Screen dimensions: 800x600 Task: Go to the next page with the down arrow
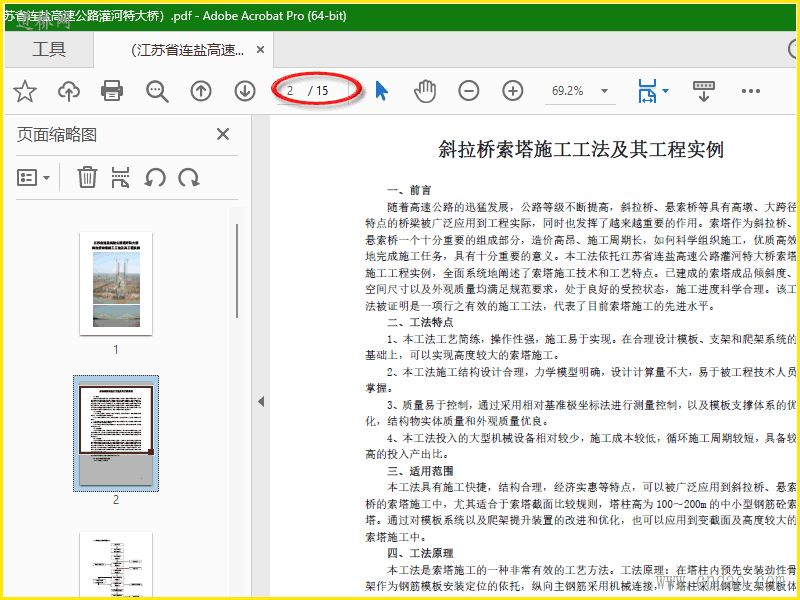(x=245, y=91)
